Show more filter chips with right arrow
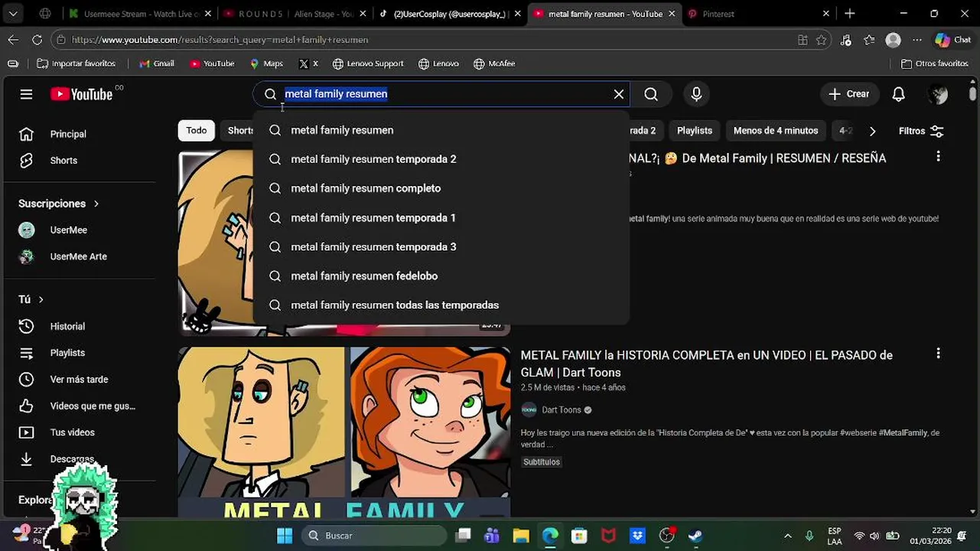 click(872, 131)
